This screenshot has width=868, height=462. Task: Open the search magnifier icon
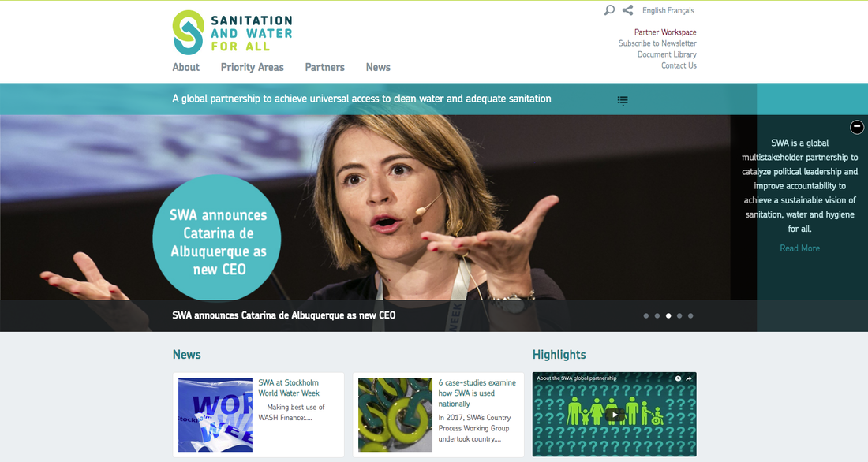[609, 10]
